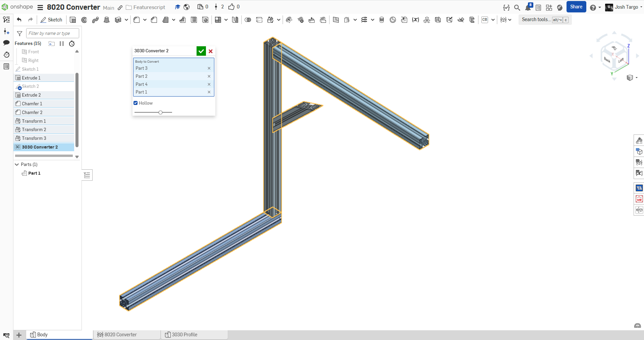Confirm the 3030 Converter 2 dialog
Image resolution: width=644 pixels, height=340 pixels.
201,51
